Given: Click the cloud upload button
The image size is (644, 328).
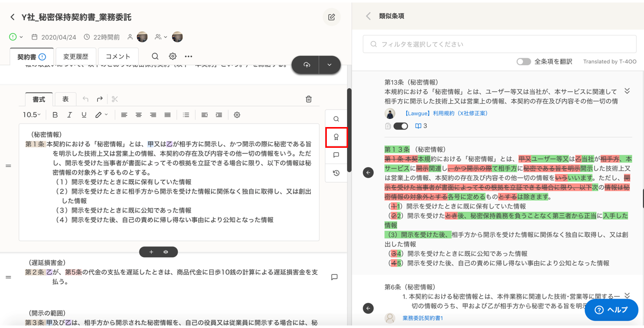Looking at the screenshot, I should [306, 65].
